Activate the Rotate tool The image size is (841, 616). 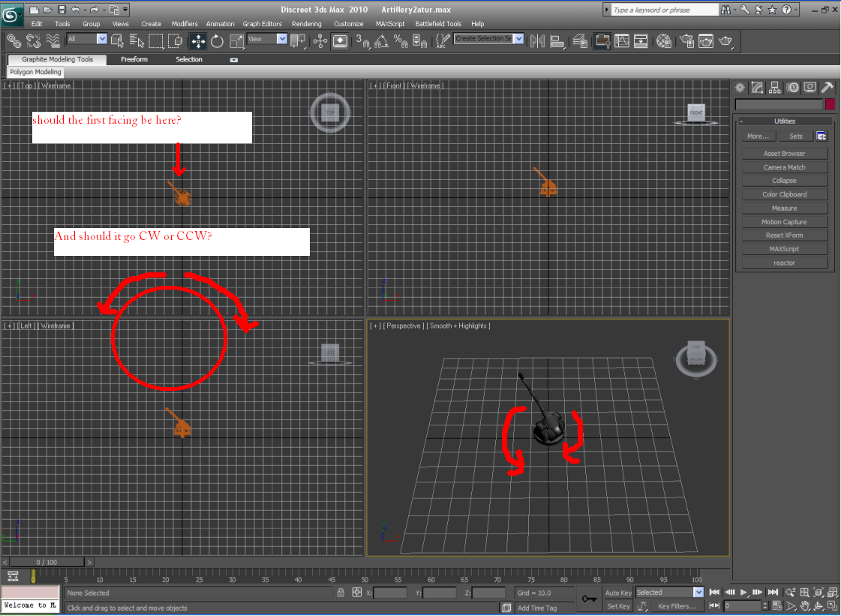[217, 41]
